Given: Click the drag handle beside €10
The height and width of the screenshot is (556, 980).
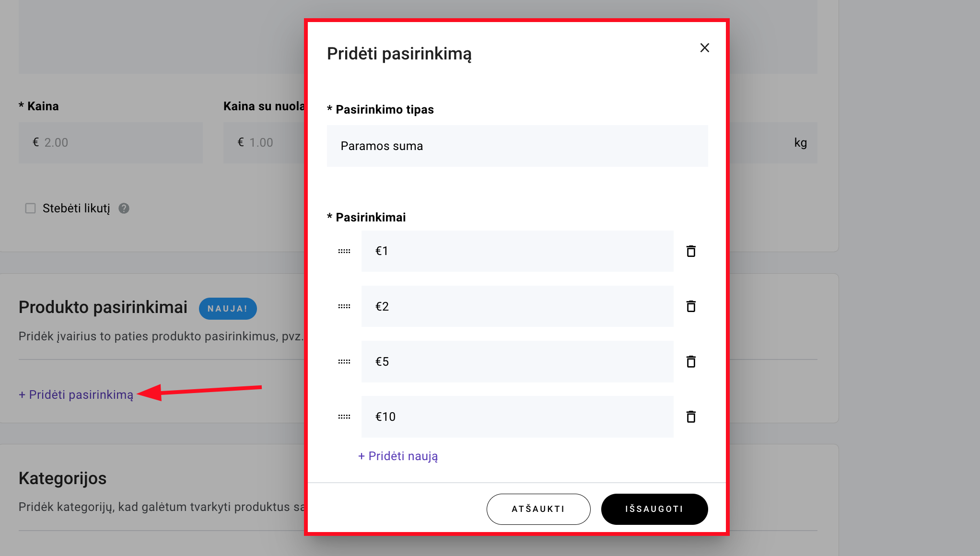Looking at the screenshot, I should (344, 417).
